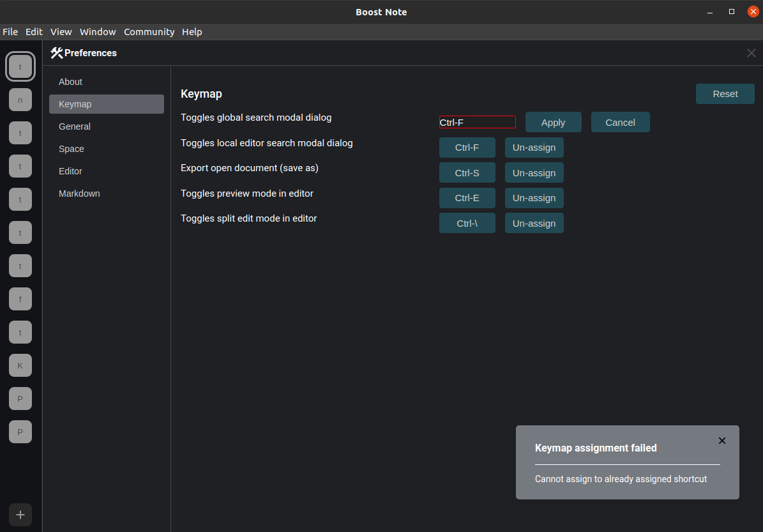This screenshot has width=763, height=532.
Task: Open the Space preferences tab
Action: click(107, 149)
